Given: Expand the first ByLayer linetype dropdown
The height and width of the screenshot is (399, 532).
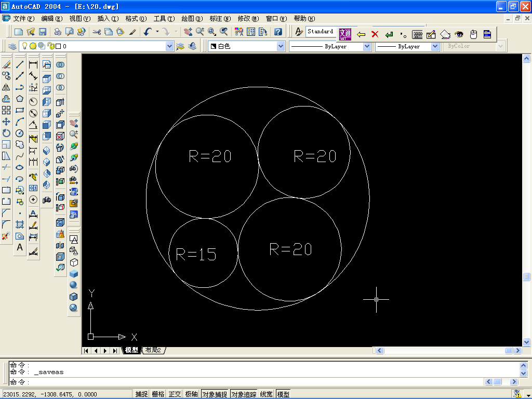Looking at the screenshot, I should point(367,46).
